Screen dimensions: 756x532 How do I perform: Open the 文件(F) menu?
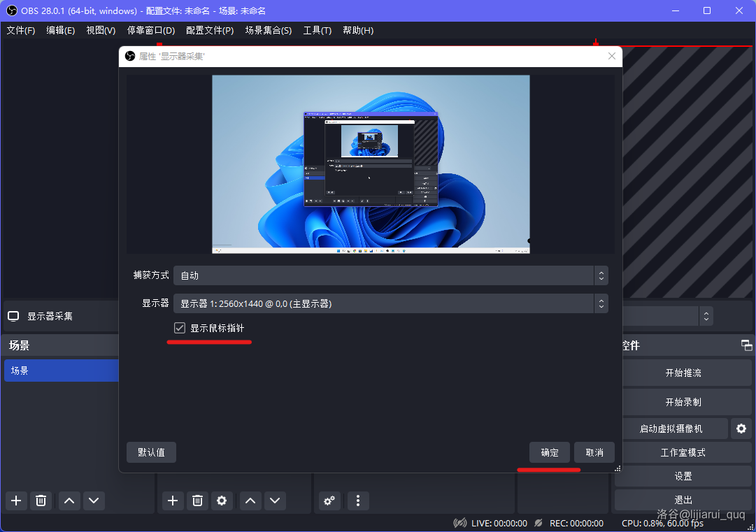(x=21, y=30)
